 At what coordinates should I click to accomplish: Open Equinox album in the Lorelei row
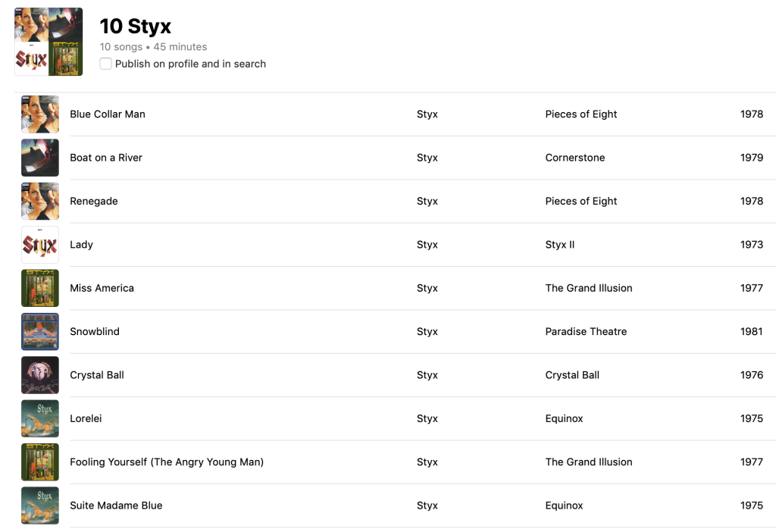pyautogui.click(x=565, y=418)
